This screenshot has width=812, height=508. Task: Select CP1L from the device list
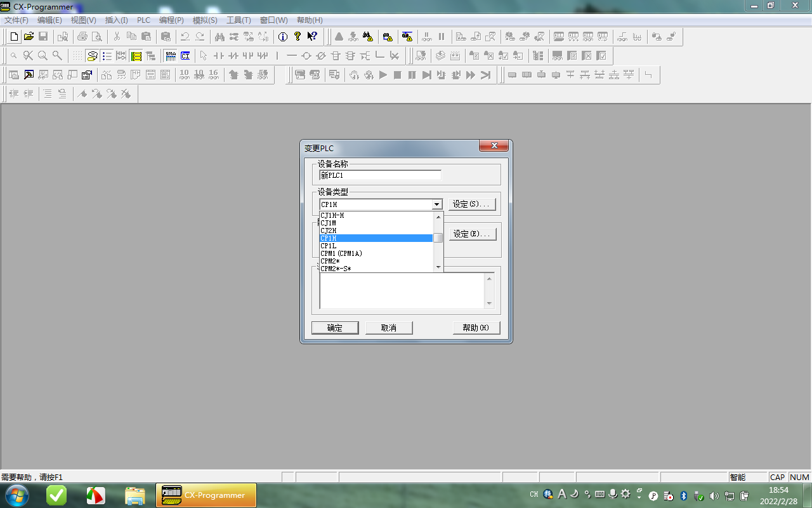tap(329, 246)
